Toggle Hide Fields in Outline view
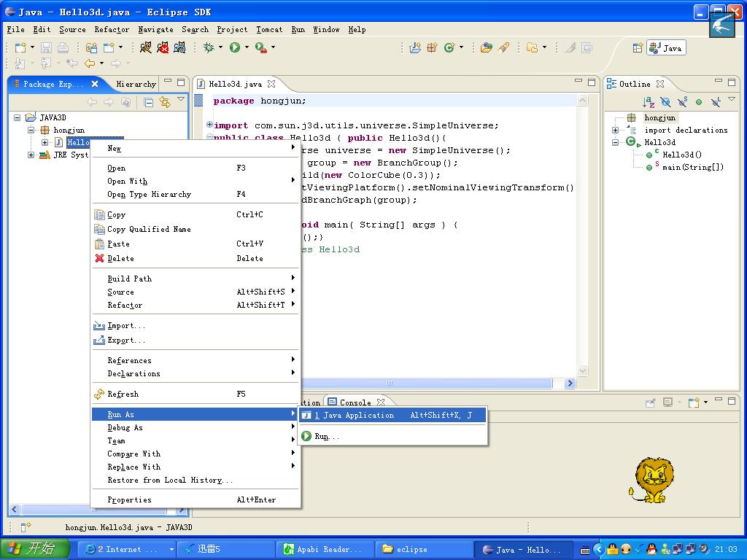 click(x=665, y=102)
